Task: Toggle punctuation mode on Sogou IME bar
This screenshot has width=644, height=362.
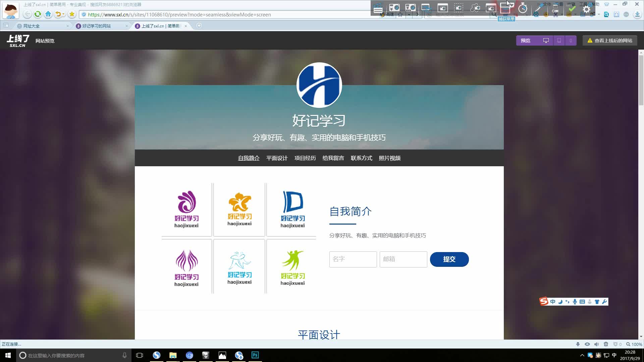Action: (568, 302)
